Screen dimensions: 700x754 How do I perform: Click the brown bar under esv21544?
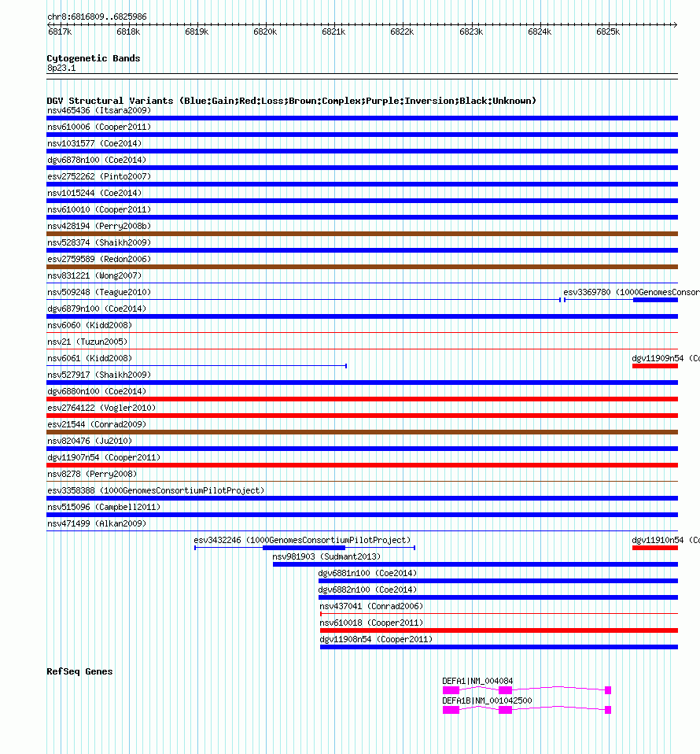[363, 432]
